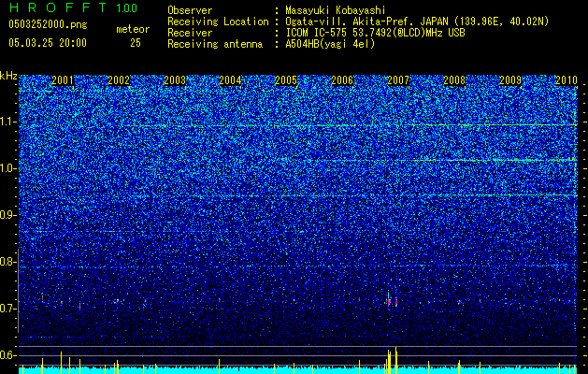
Task: Click the 2006 time marker
Action: [342, 80]
